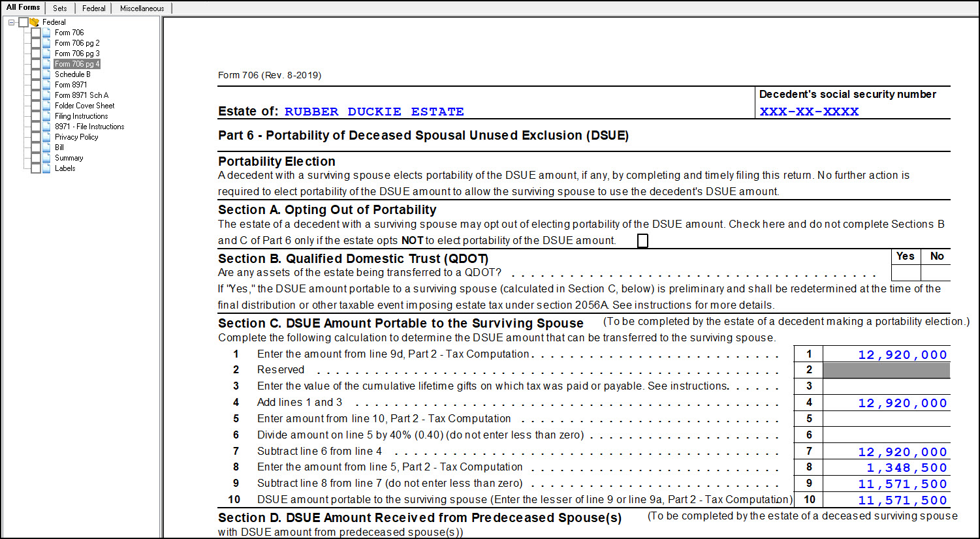Tick the checkbox for Form 706 pg 2
This screenshot has height=539, width=980.
pos(36,43)
